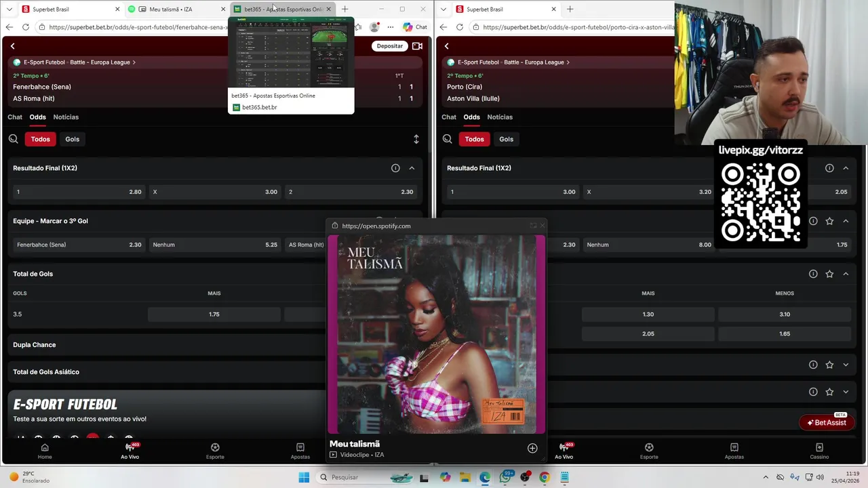
Task: Click info icon for right Resultado Final (1X2)
Action: [x=829, y=168]
